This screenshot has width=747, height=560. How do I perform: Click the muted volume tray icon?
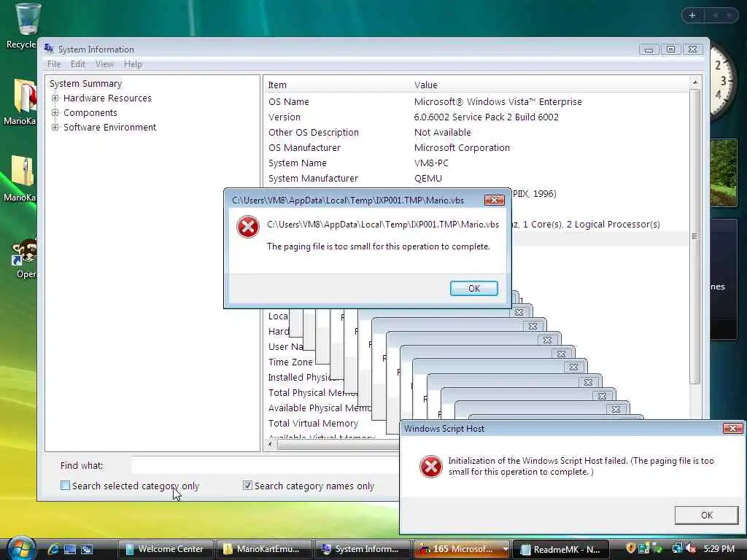[691, 548]
